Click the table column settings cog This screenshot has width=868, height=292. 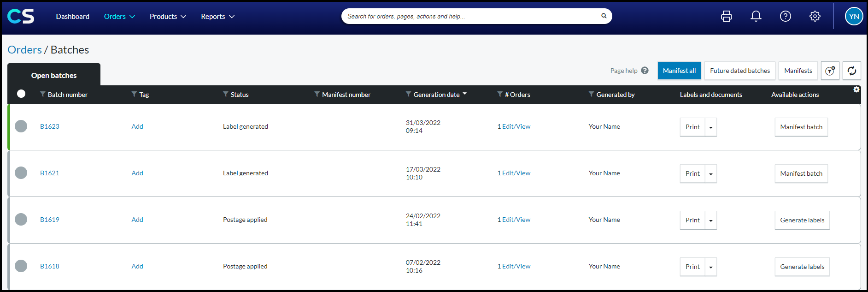pyautogui.click(x=856, y=89)
